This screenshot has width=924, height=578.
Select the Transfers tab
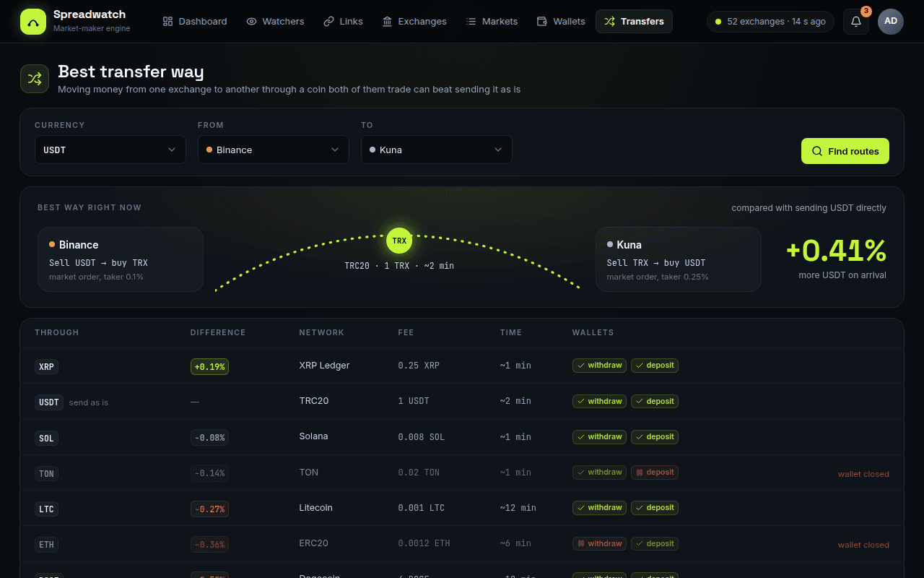[634, 22]
